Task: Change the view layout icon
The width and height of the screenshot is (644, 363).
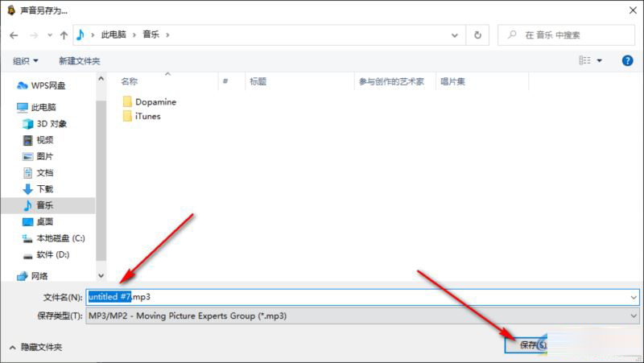Action: coord(585,61)
